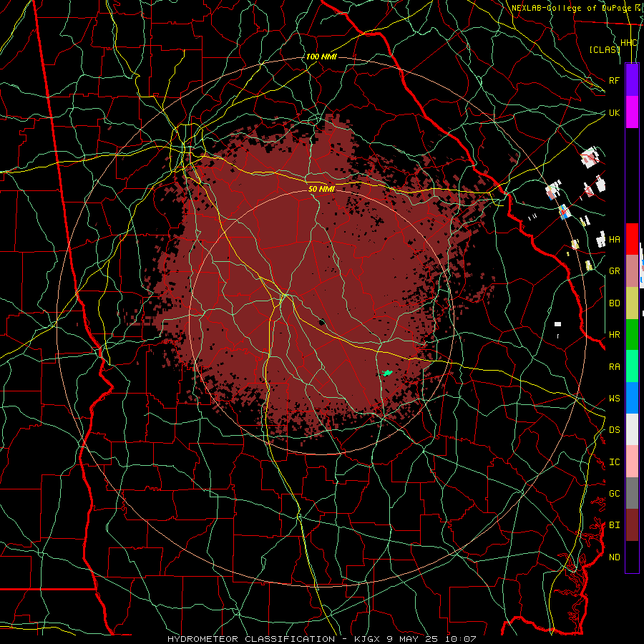The width and height of the screenshot is (644, 644).
Task: Click the RA legend label
Action: pos(615,367)
